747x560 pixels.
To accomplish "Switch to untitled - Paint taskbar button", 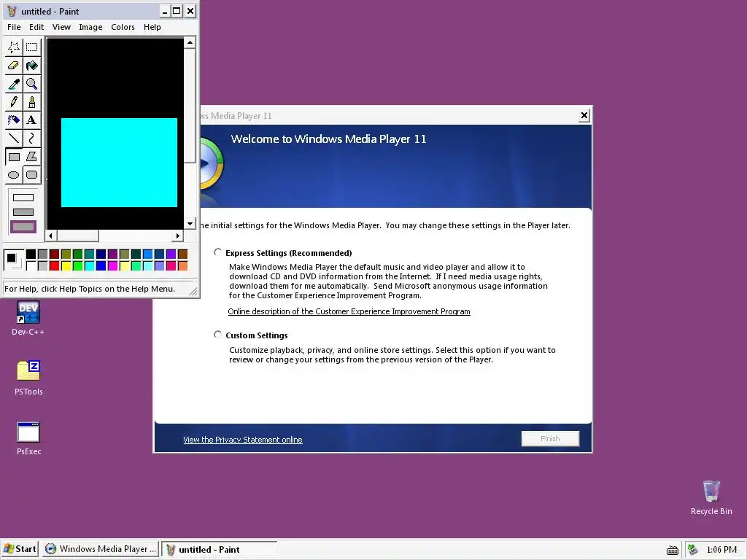I will coord(219,549).
